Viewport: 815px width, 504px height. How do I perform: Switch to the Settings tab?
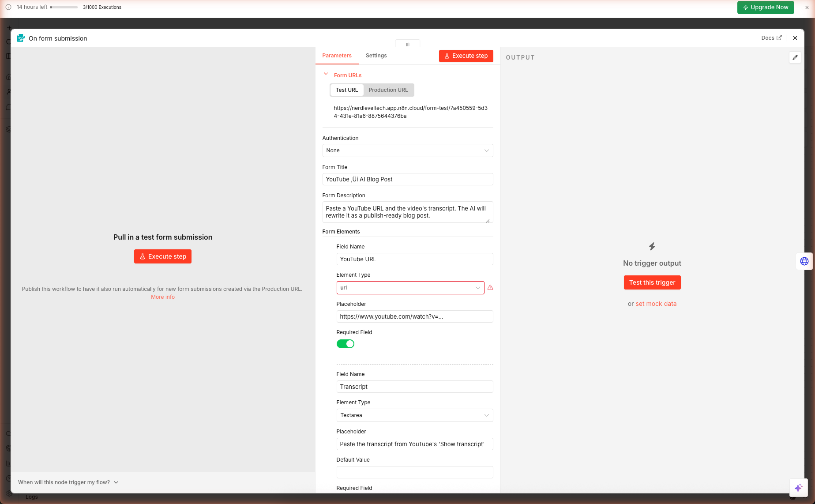point(376,56)
